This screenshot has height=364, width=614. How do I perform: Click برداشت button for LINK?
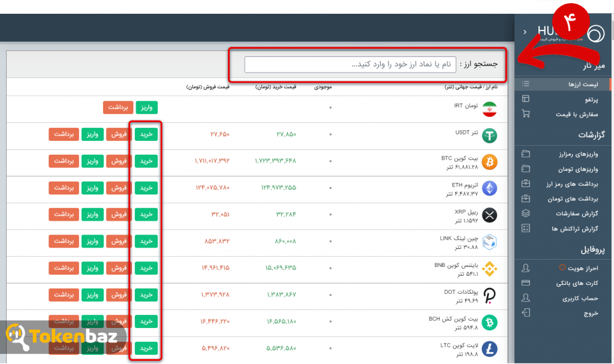(x=64, y=241)
